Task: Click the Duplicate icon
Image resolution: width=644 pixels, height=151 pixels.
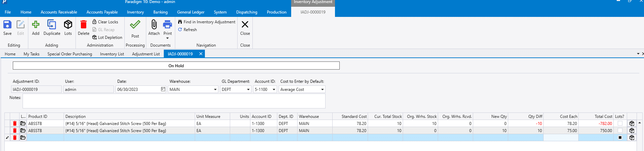Action: [52, 25]
